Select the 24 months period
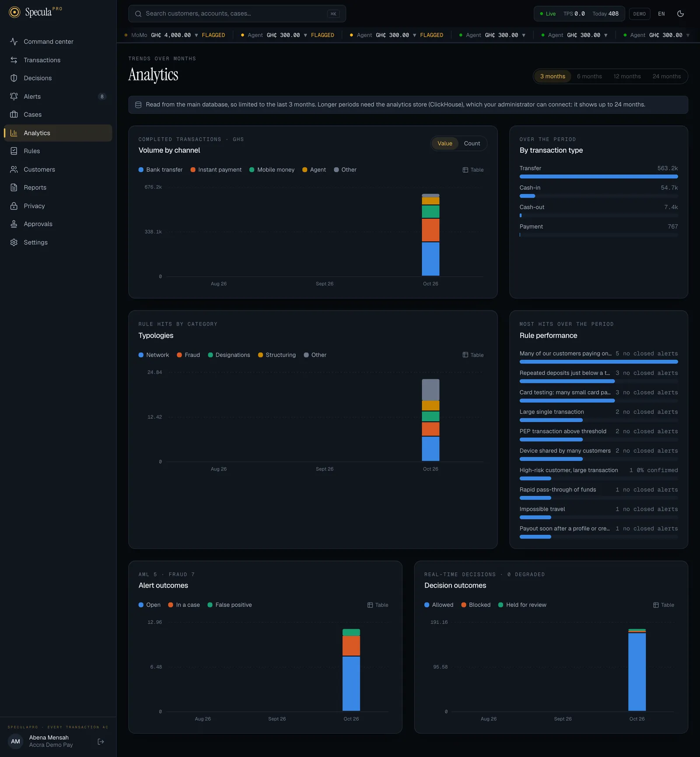This screenshot has width=700, height=757. coord(666,76)
